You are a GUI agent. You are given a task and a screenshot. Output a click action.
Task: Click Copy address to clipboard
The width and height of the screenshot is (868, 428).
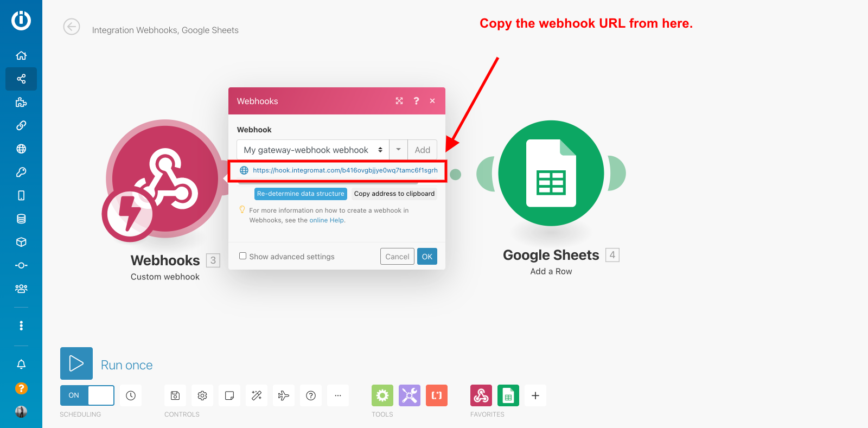click(394, 194)
